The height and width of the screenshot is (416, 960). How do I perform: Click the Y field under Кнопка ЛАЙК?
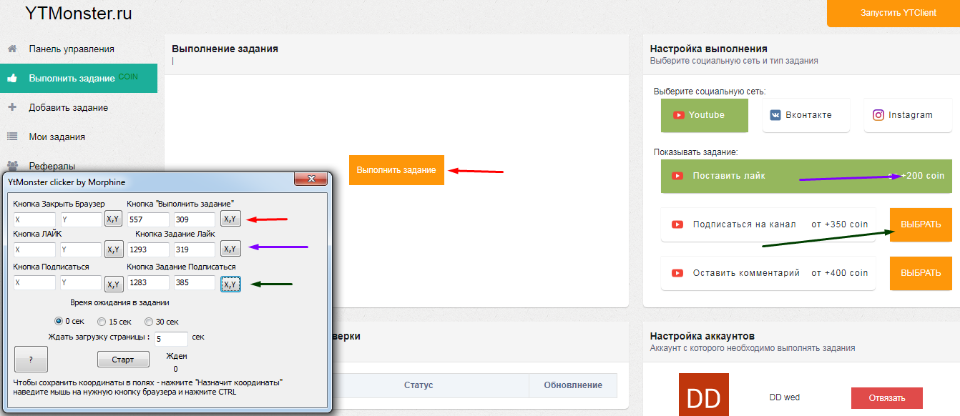pyautogui.click(x=80, y=249)
